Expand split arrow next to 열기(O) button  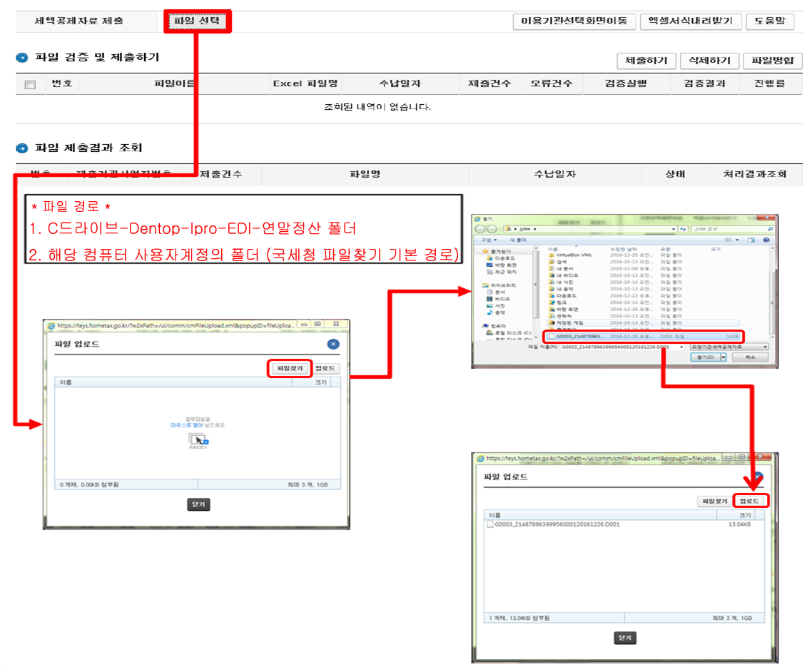click(x=724, y=357)
